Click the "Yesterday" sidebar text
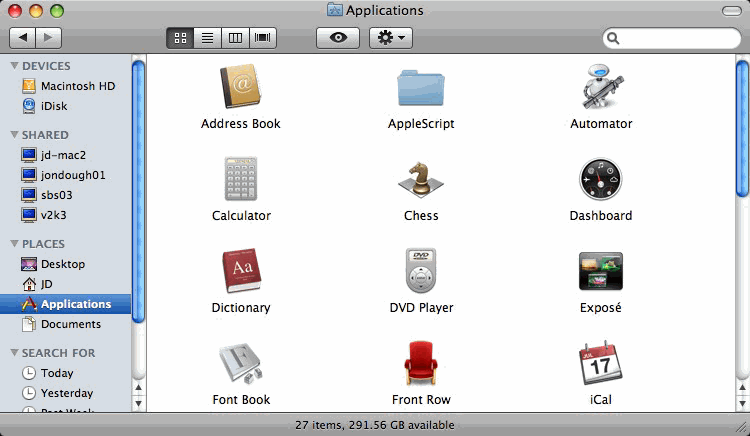This screenshot has width=750, height=436. tap(67, 393)
